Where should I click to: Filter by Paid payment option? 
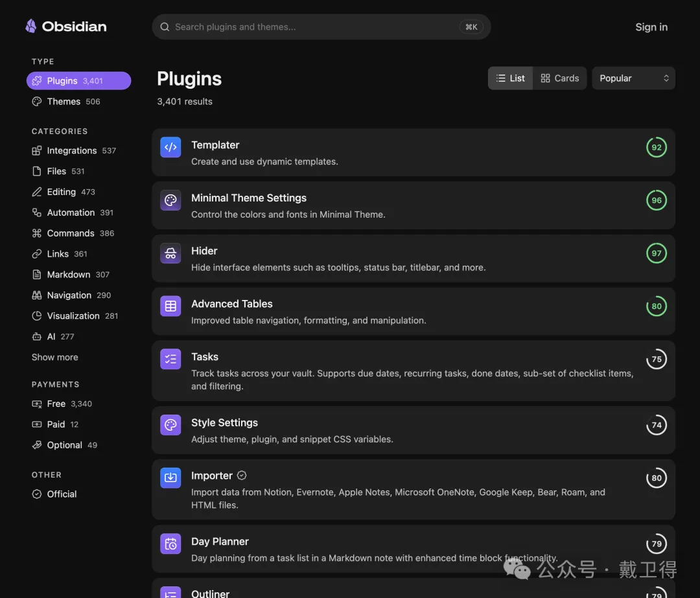pos(55,424)
